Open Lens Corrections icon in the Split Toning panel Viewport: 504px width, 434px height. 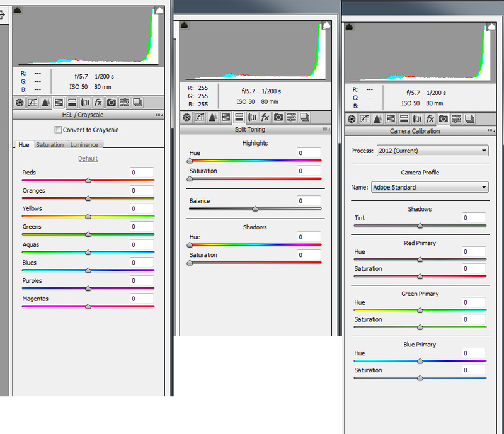tap(252, 117)
